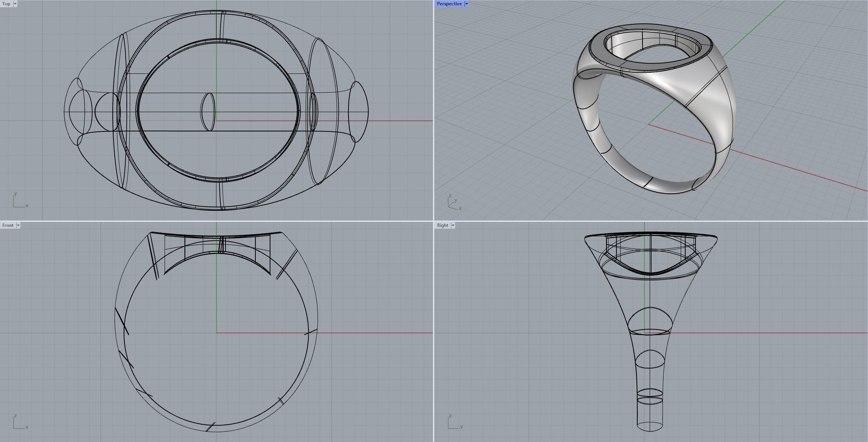Image resolution: width=868 pixels, height=442 pixels.
Task: Activate the Perspective viewport title label
Action: click(x=449, y=4)
